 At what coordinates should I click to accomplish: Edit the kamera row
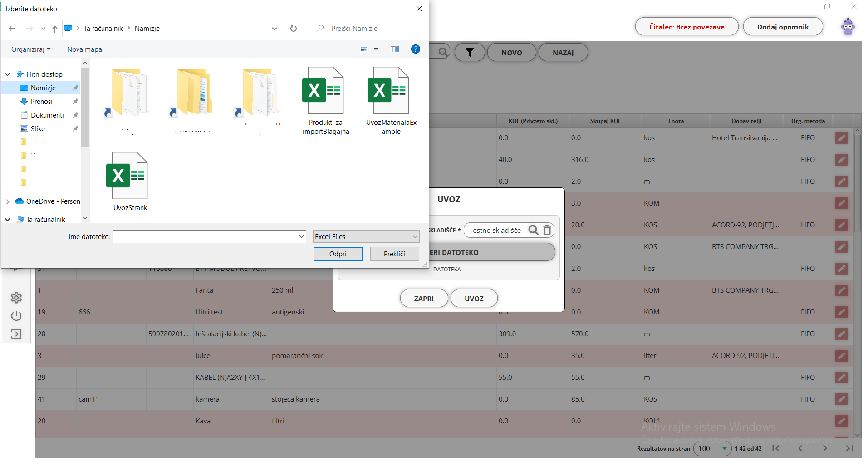pos(841,399)
